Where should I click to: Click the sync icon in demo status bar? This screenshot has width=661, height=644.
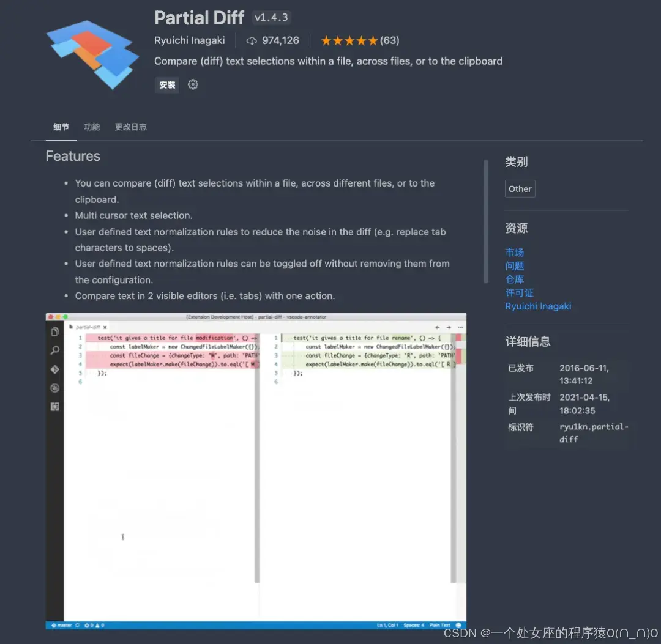78,626
